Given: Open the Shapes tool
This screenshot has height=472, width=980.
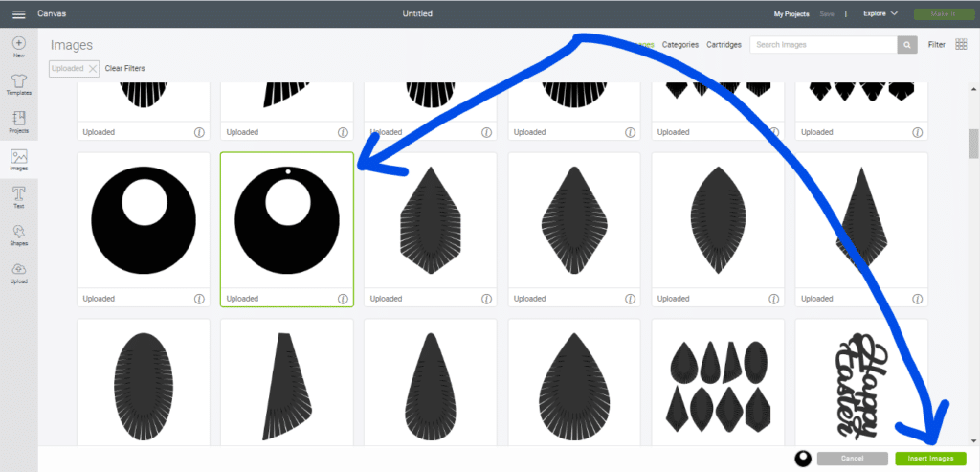Looking at the screenshot, I should [19, 236].
